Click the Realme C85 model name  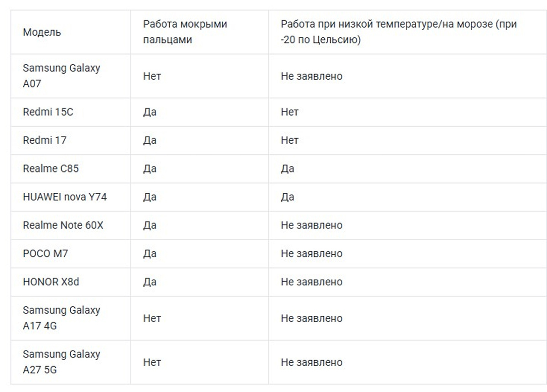click(51, 169)
